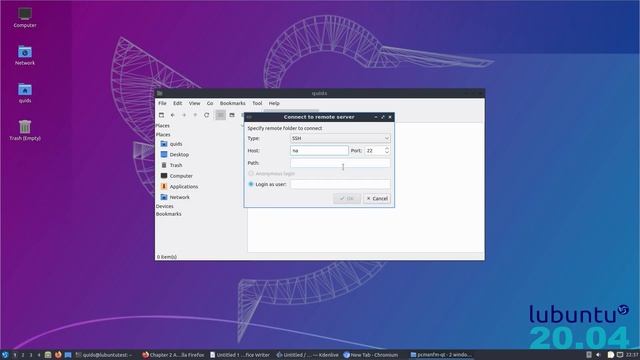Switch to the Kdenlive taskbar window
The image size is (640, 360).
[x=307, y=355]
